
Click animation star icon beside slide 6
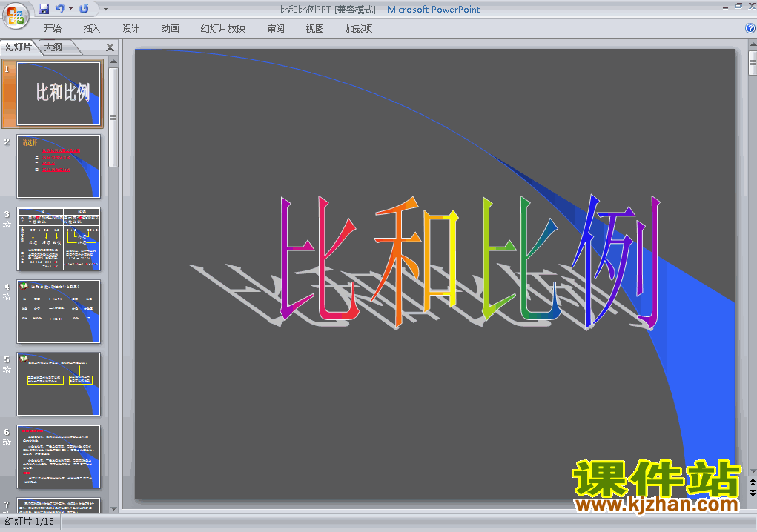tap(7, 442)
